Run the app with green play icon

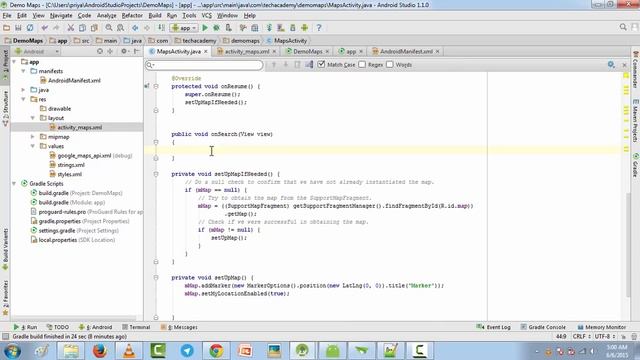205,28
